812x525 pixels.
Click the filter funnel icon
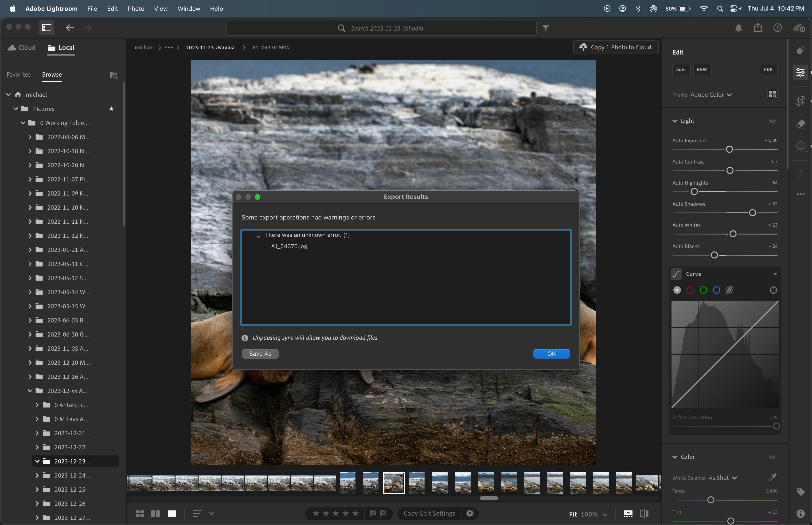[546, 28]
